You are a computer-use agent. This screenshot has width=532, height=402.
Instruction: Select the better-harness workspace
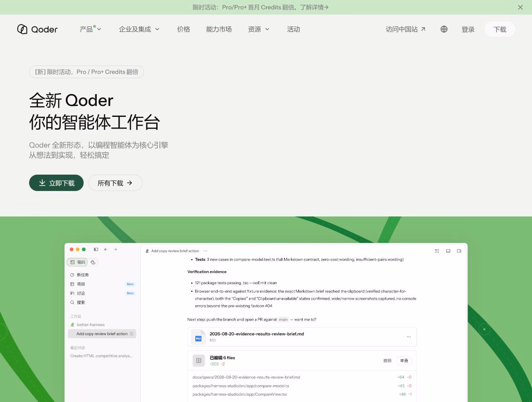[88, 325]
